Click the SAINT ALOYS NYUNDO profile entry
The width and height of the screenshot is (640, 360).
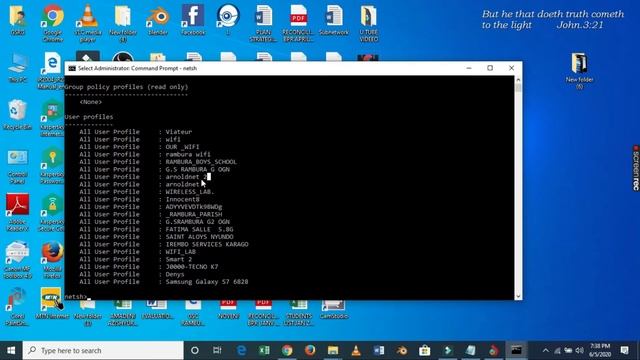[200, 237]
